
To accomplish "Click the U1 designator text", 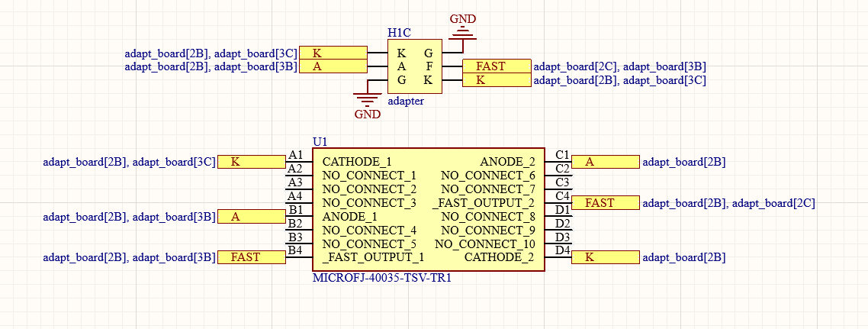I will (320, 142).
